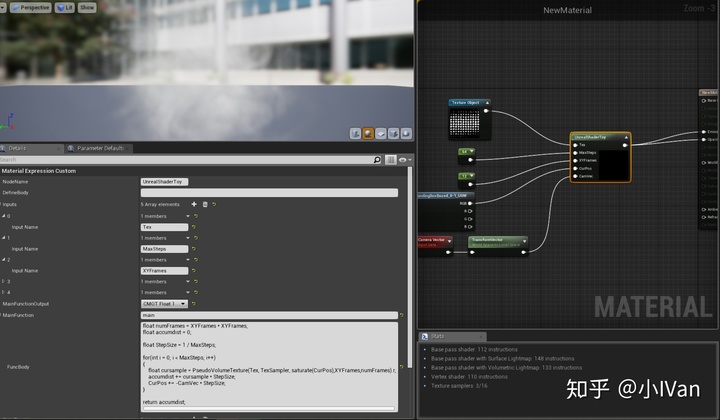Image resolution: width=720 pixels, height=420 pixels.
Task: Switch to the Details tab
Action: click(30, 148)
